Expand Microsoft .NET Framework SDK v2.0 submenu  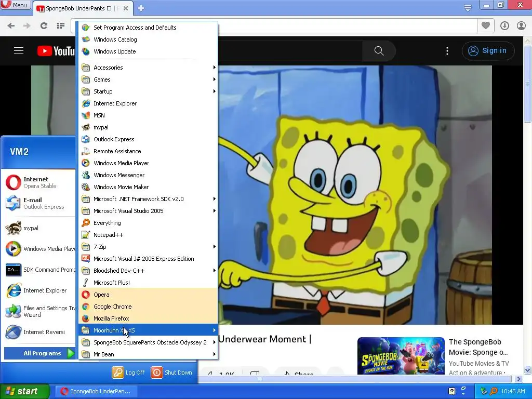(148, 199)
